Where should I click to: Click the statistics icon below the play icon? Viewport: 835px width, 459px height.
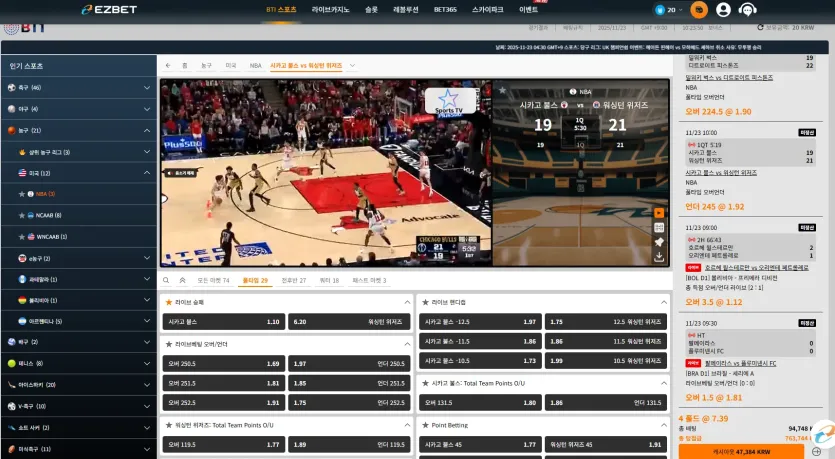point(659,228)
